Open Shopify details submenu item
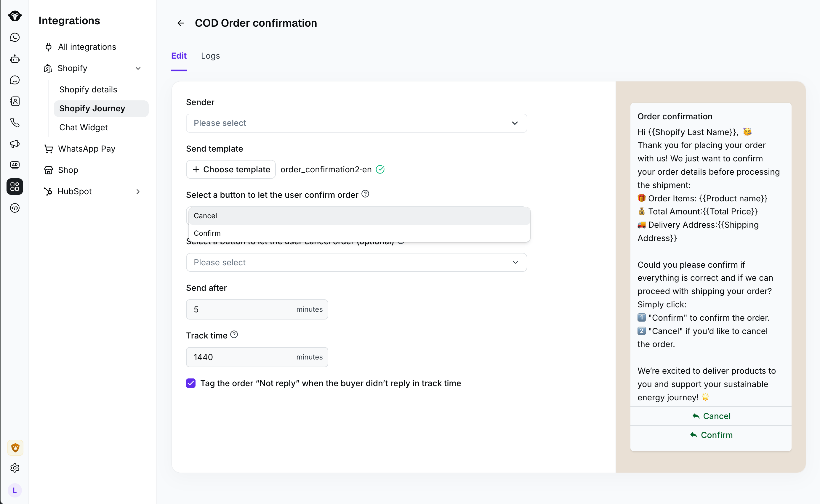The height and width of the screenshot is (504, 820). tap(88, 89)
